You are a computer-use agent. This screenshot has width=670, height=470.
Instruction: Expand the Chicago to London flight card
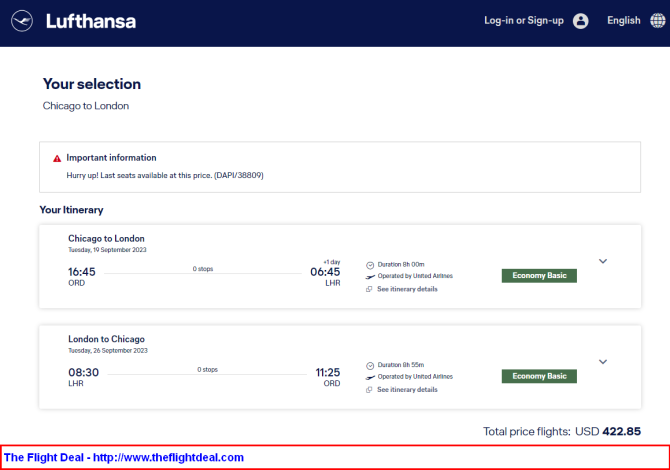tap(602, 261)
